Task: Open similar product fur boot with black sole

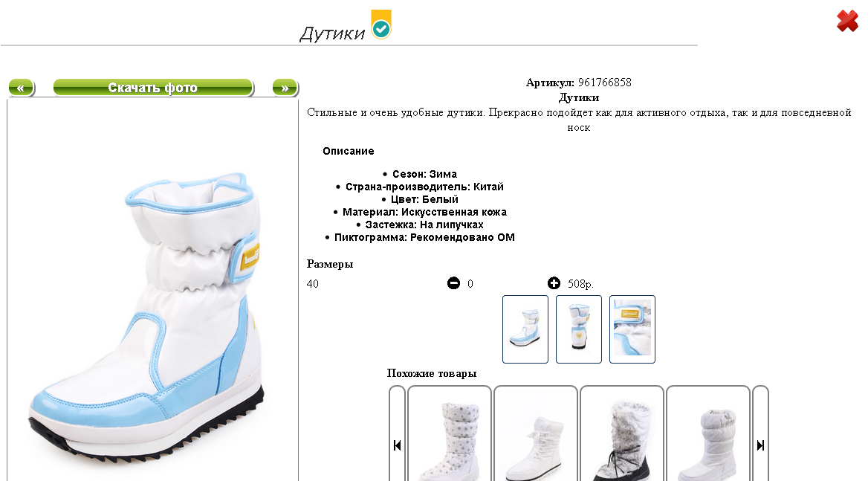Action: (622, 434)
